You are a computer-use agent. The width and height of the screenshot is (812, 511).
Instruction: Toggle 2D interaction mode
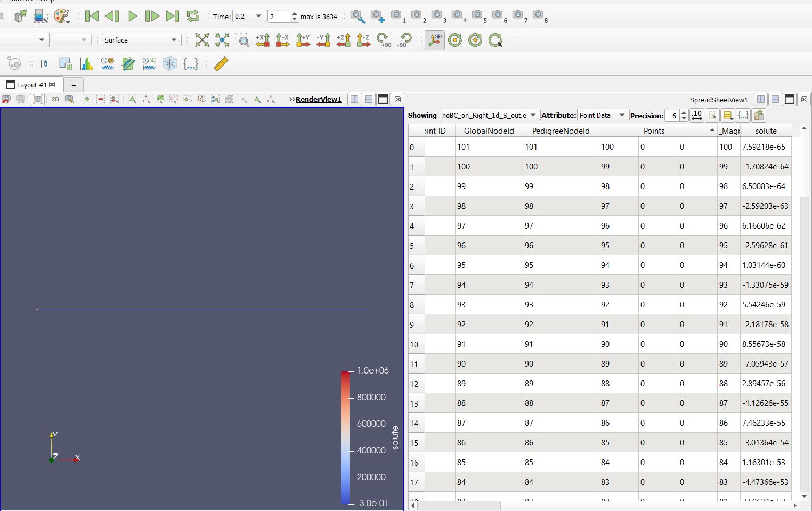(x=55, y=99)
